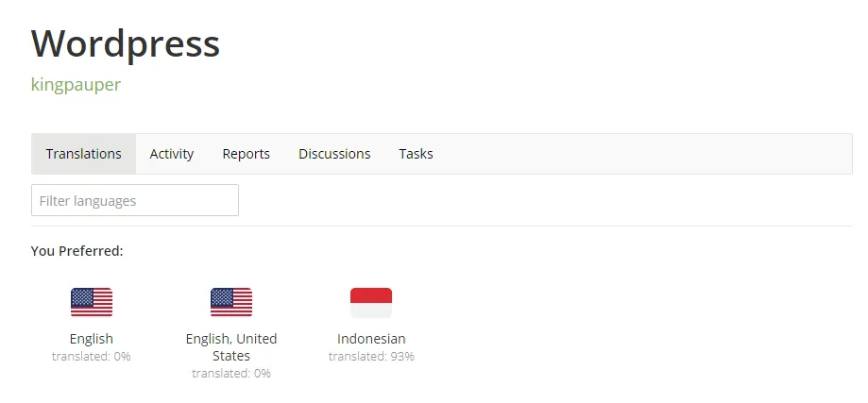Open the kingpauper owner link
Viewport: 868px width, 403px height.
click(76, 85)
